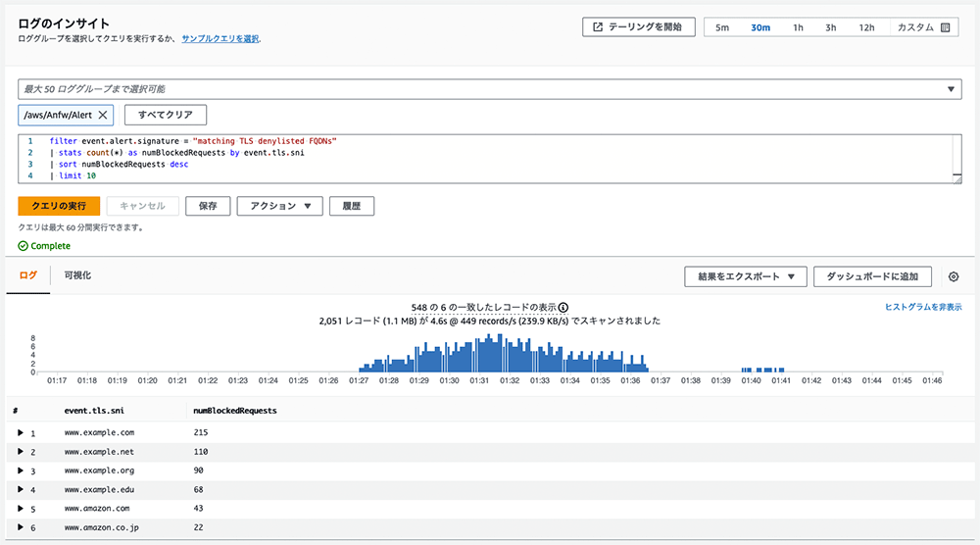Start tailing with テーリングを開始 button
Viewport: 980px width, 545px height.
pos(639,26)
